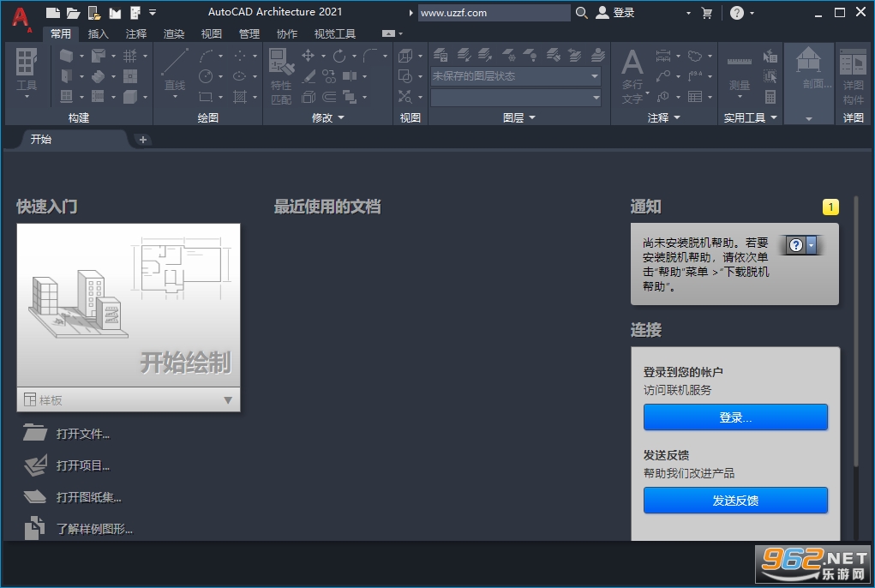
Task: Click the search input field www.uzzf.com
Action: (494, 13)
